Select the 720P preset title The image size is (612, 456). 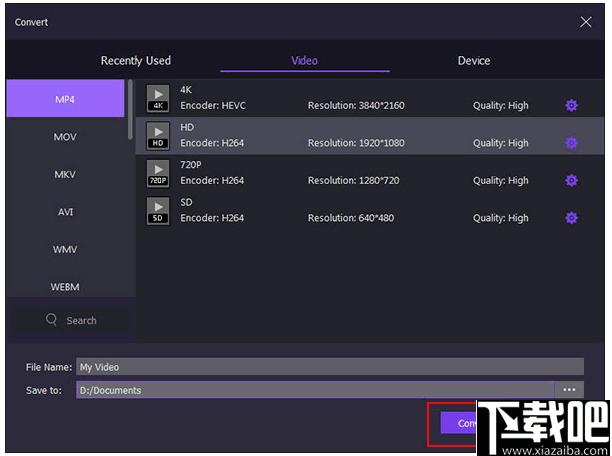click(190, 165)
